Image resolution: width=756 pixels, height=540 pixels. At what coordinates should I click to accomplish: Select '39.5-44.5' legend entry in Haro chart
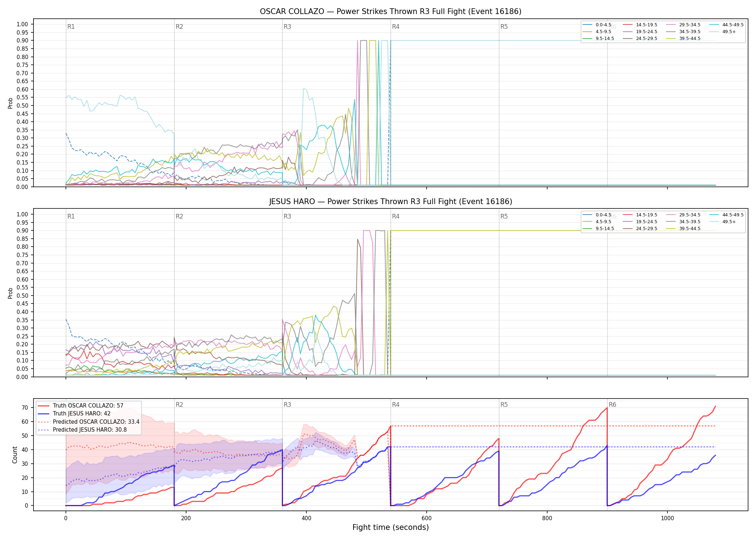[683, 229]
